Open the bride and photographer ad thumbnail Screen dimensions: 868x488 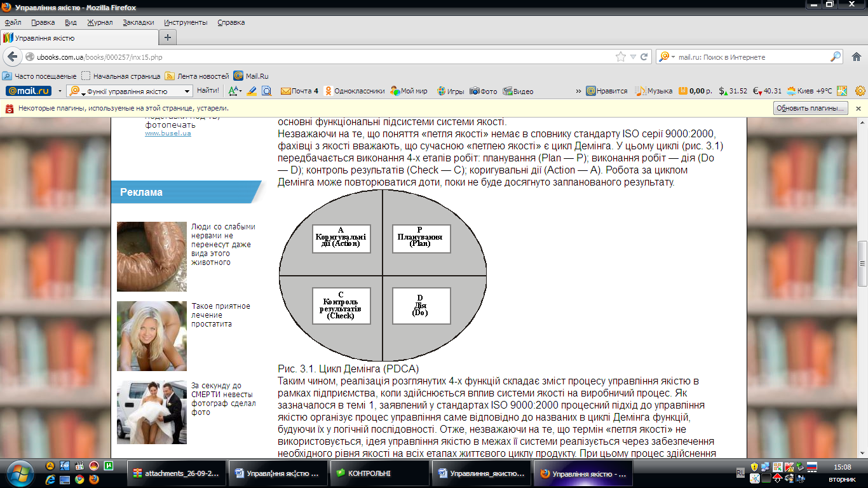(152, 412)
